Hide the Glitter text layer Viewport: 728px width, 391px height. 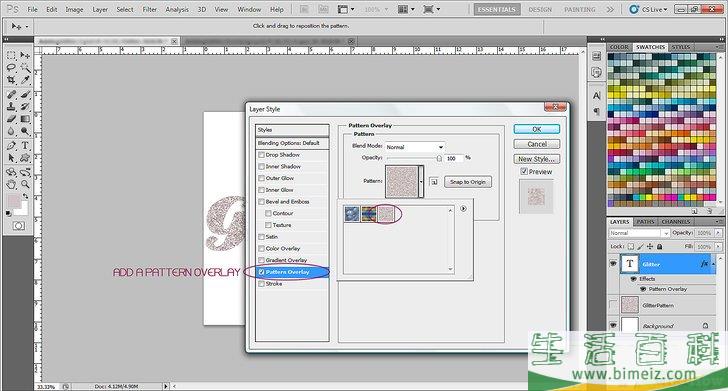(613, 264)
